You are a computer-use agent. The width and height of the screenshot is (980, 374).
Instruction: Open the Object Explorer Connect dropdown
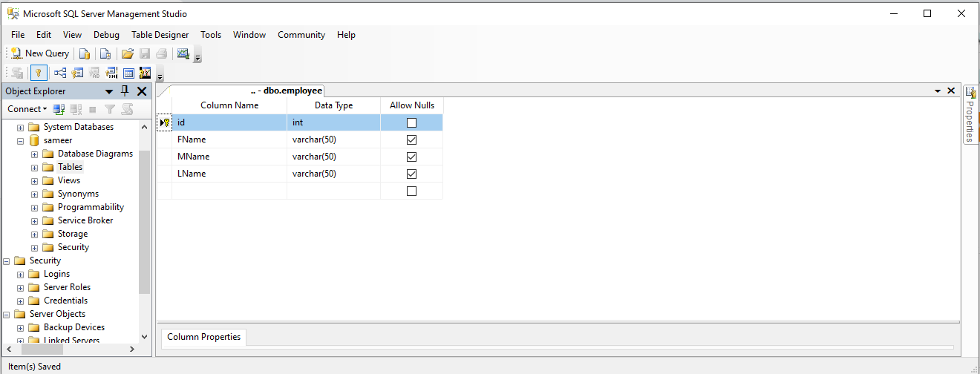pos(27,109)
